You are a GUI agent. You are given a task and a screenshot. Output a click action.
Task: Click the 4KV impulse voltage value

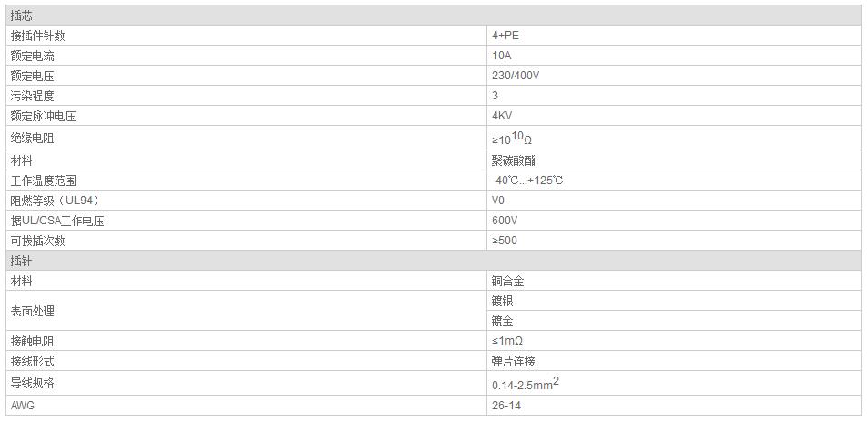point(503,116)
